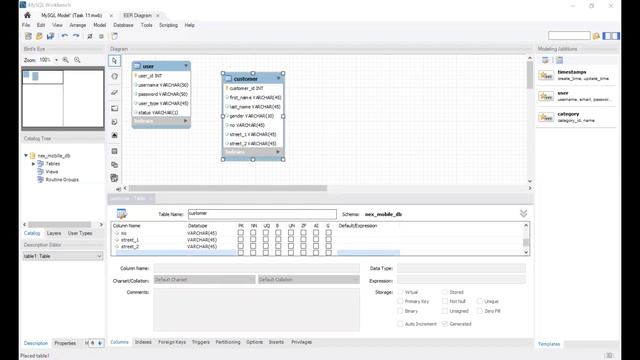Viewport: 640px width, 360px height.
Task: Select the new image tool
Action: [115, 136]
